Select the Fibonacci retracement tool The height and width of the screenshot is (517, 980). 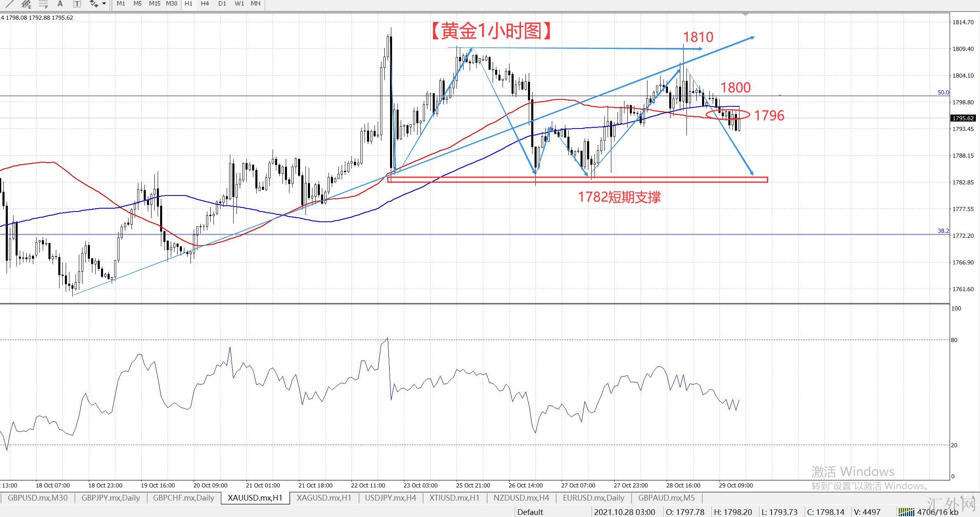(x=43, y=4)
